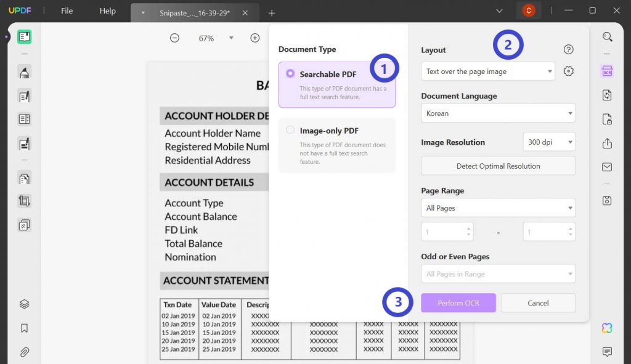
Task: Open the Edit PDF tool
Action: [23, 95]
